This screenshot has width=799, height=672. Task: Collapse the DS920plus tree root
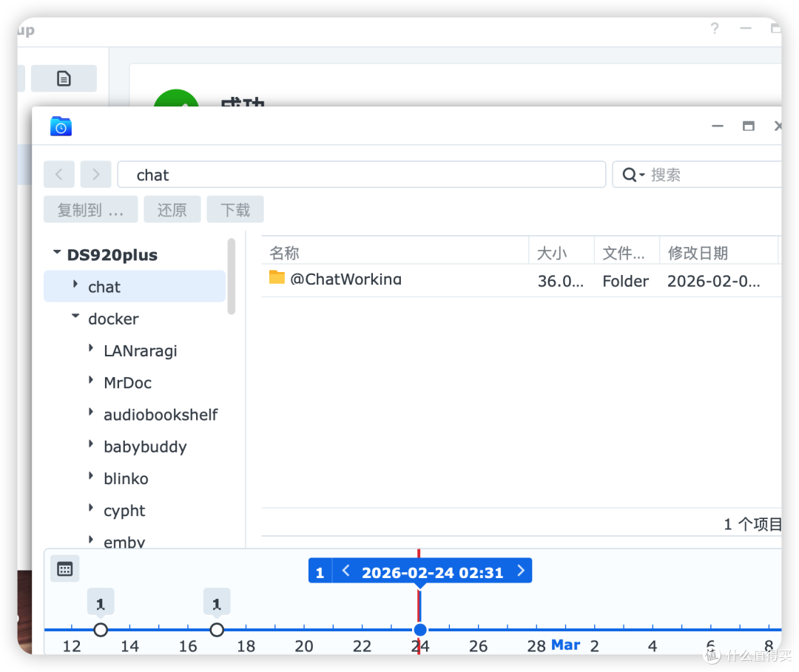(x=57, y=252)
